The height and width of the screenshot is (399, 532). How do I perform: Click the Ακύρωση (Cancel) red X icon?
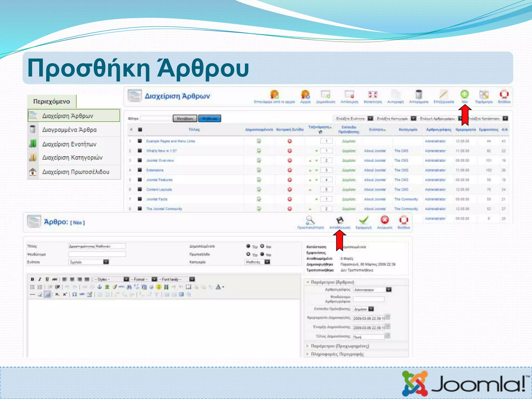pyautogui.click(x=384, y=220)
